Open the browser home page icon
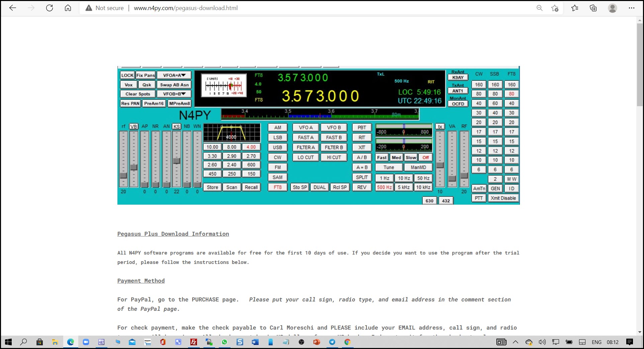644x349 pixels. tap(68, 8)
